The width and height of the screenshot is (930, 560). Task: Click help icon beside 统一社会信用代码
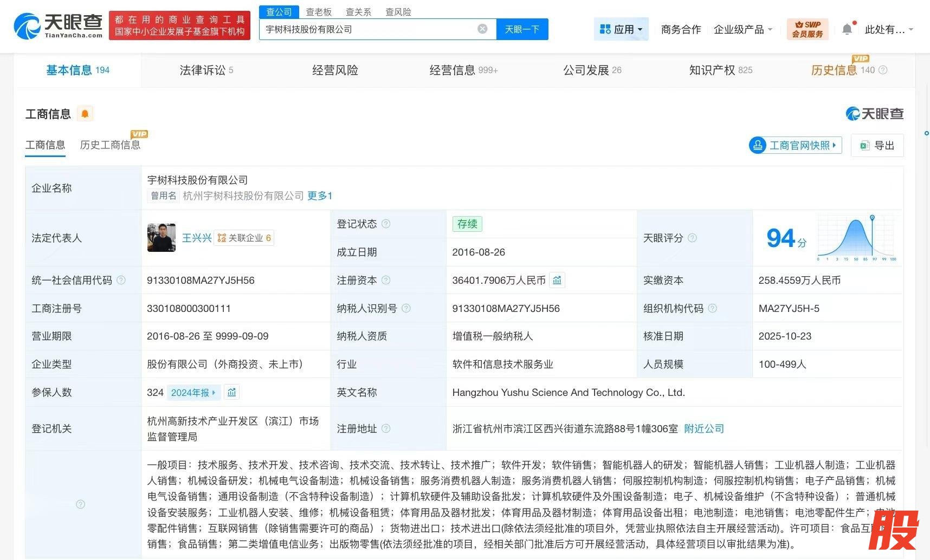point(121,280)
